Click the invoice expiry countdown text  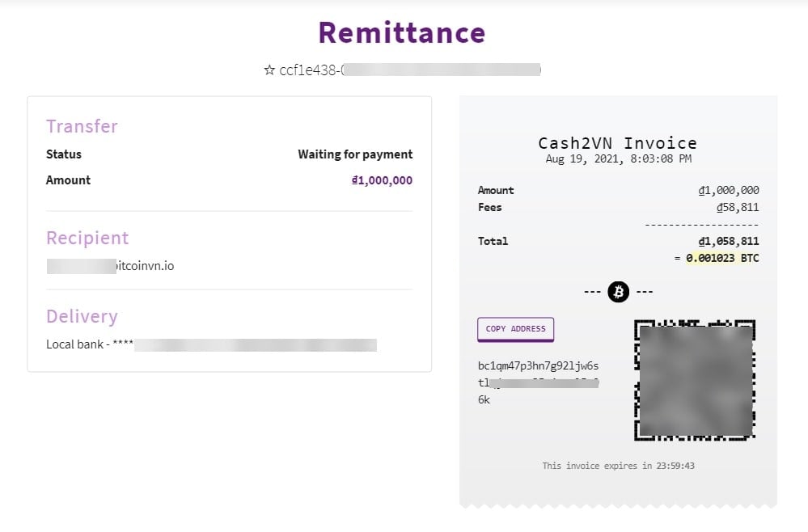pyautogui.click(x=619, y=466)
